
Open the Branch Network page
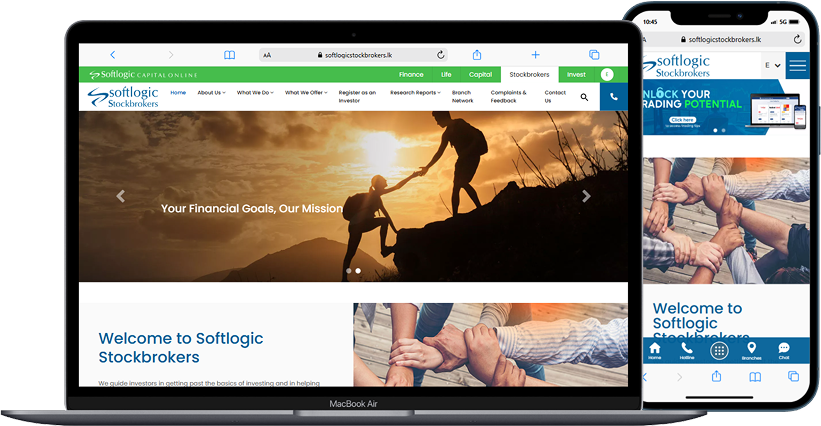tap(462, 96)
